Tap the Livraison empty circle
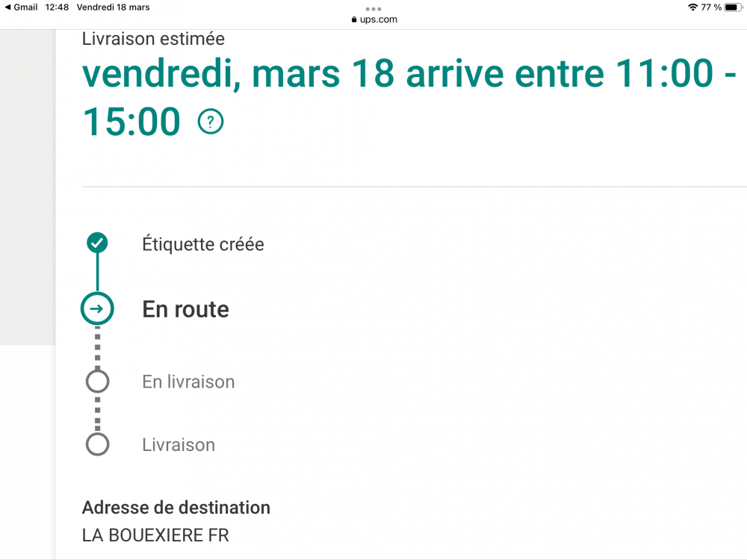Viewport: 747px width, 560px height. [97, 444]
